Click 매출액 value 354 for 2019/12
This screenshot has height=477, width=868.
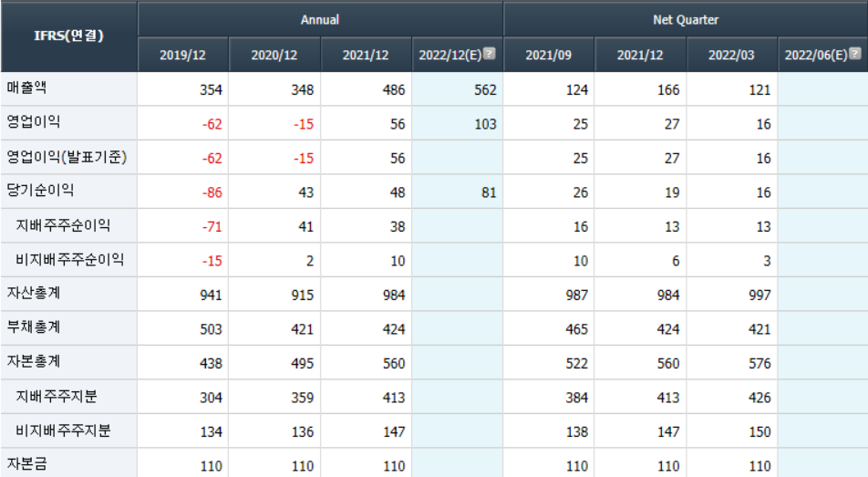(x=211, y=89)
